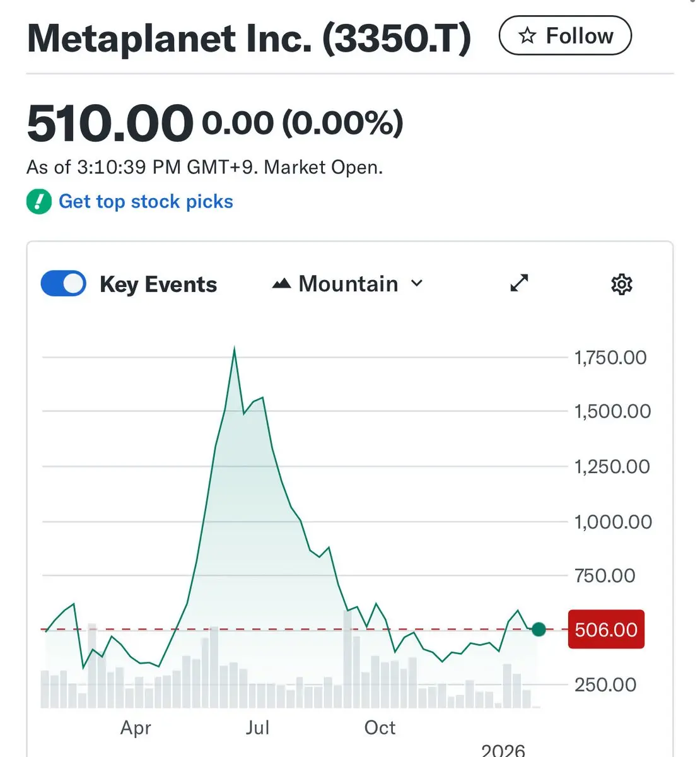
Task: Click the 1,750.00 price axis label
Action: click(x=610, y=358)
